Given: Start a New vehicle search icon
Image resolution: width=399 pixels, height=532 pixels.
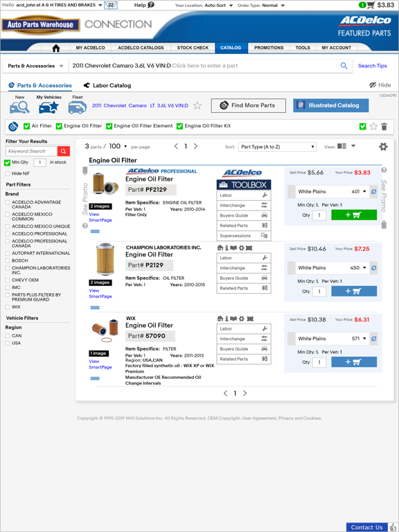Looking at the screenshot, I should (19, 107).
